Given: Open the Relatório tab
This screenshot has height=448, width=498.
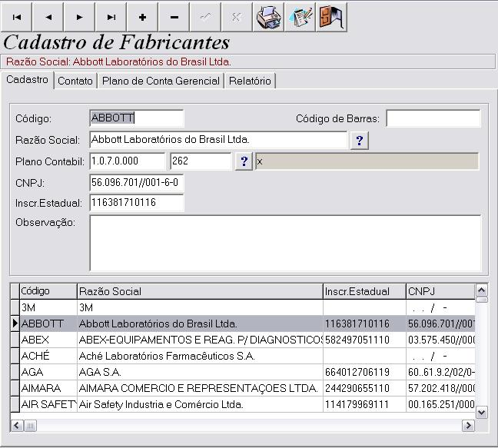Looking at the screenshot, I should coord(250,81).
